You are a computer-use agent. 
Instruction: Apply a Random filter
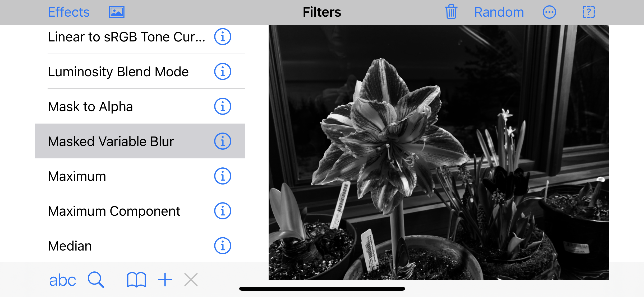pos(499,12)
